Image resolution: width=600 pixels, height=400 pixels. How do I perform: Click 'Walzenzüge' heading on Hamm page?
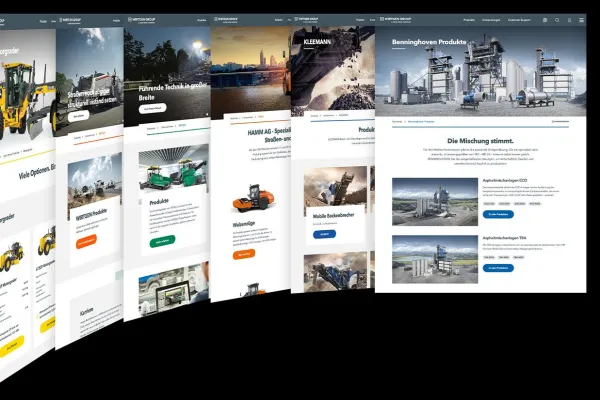243,224
